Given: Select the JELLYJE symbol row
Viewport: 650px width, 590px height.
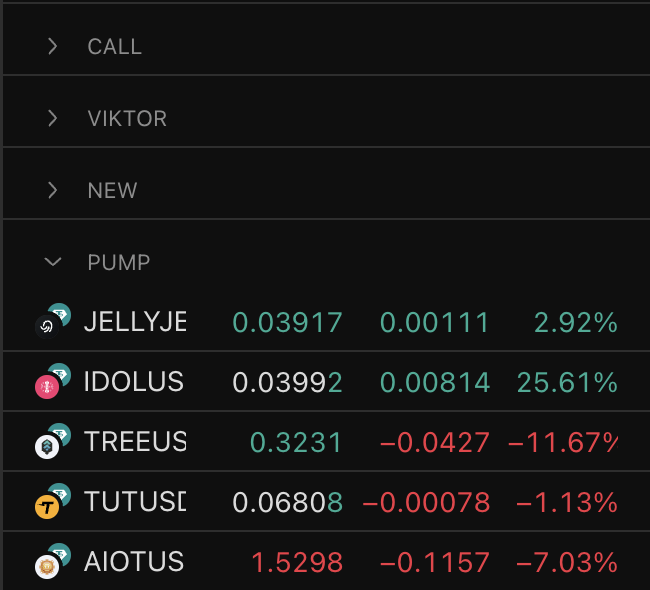Looking at the screenshot, I should coord(135,322).
